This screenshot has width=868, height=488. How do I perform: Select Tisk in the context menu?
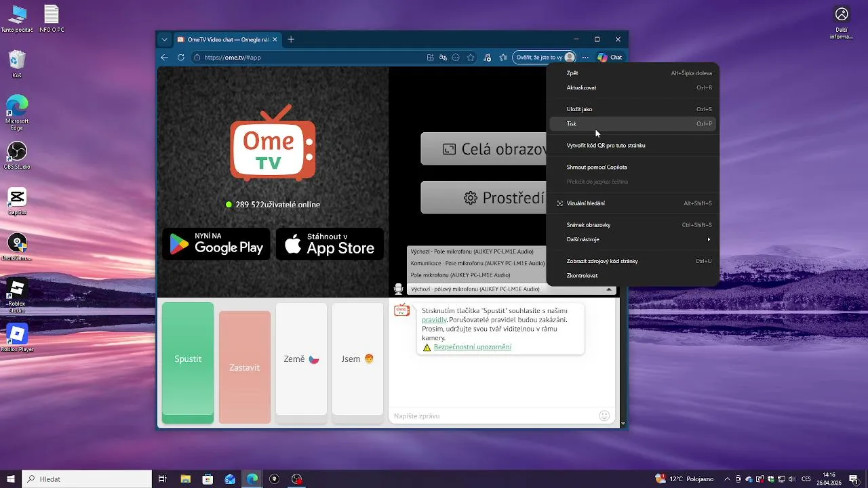point(632,124)
